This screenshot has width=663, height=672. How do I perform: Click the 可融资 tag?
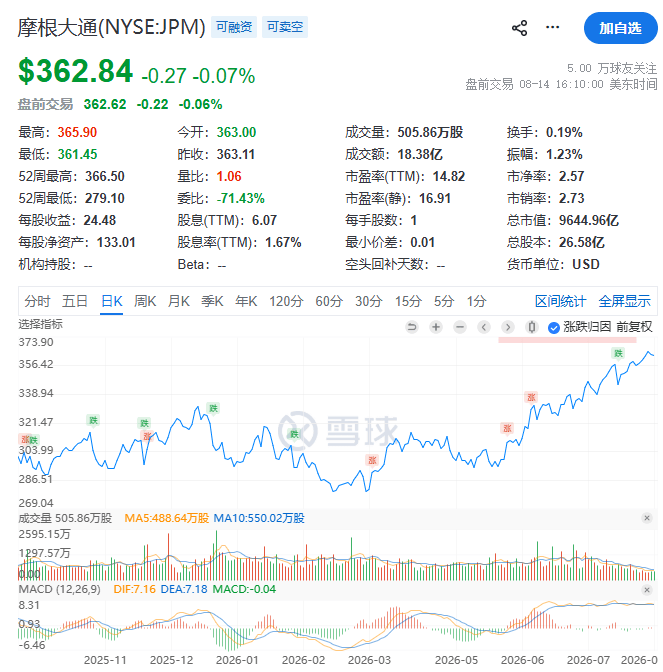pyautogui.click(x=234, y=27)
